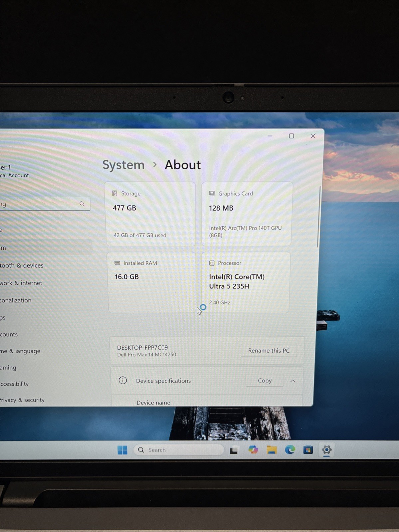Click the Device specifications info icon

(123, 380)
